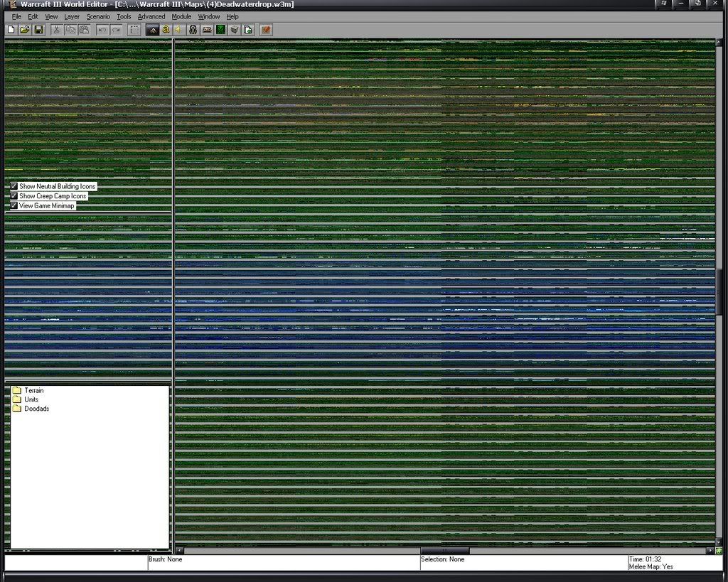Viewport: 728px width, 582px height.
Task: Open the Trigger Editor icon
Action: pos(166,30)
